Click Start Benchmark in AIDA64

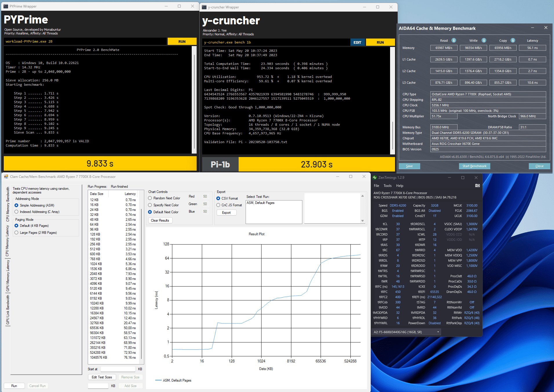point(474,166)
